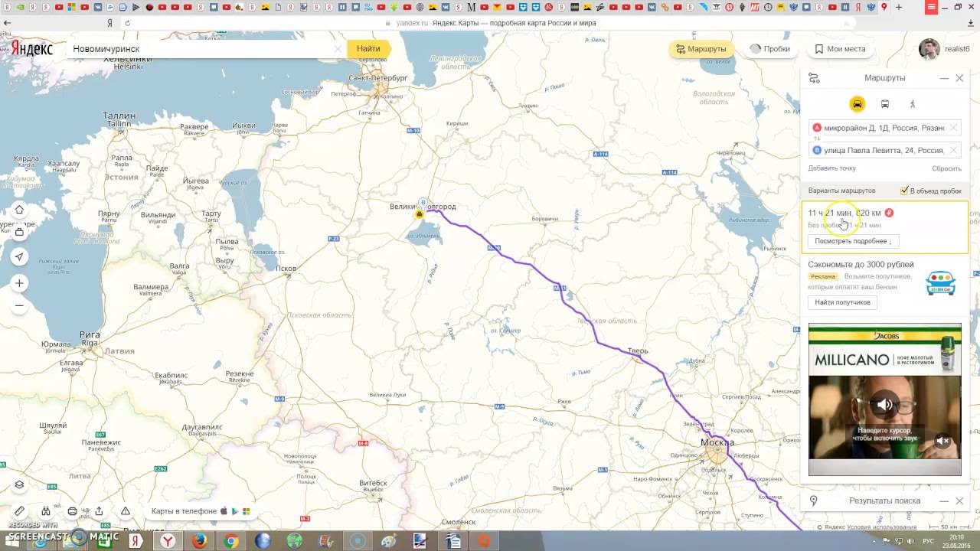This screenshot has width=980, height=551.
Task: Click the Найти search button
Action: point(368,49)
